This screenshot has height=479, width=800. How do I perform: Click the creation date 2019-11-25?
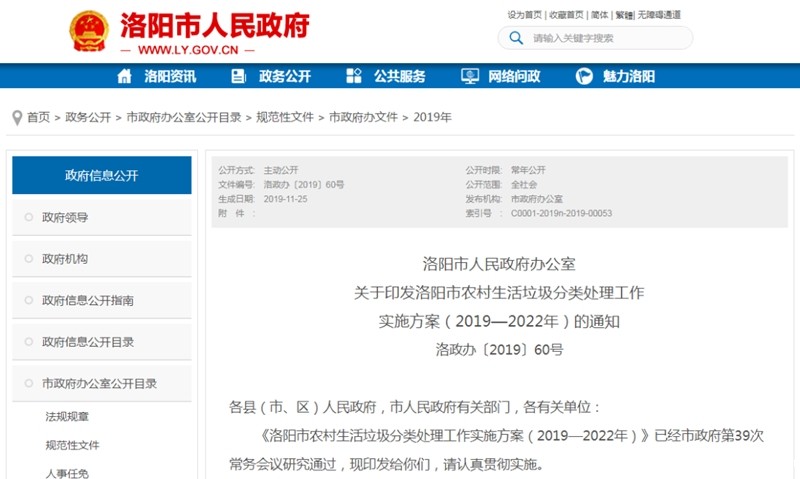click(x=285, y=199)
